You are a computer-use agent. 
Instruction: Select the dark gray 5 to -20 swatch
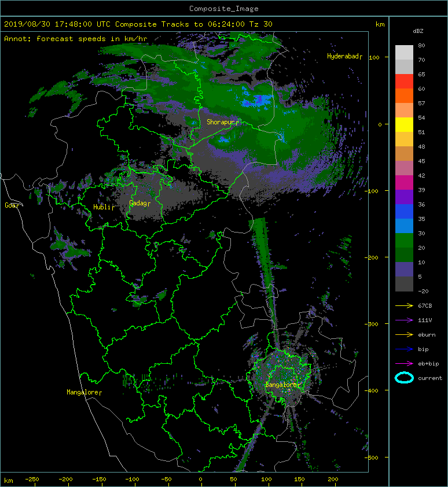coord(404,283)
